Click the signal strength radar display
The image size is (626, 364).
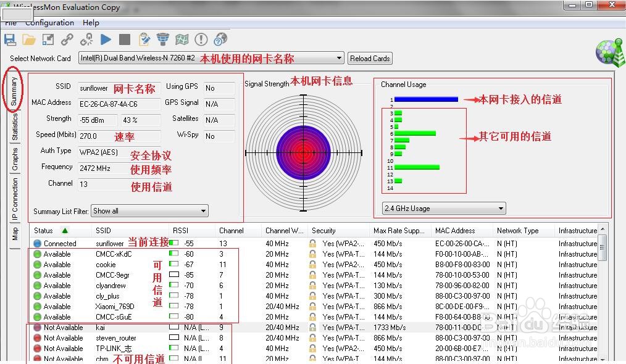[303, 152]
